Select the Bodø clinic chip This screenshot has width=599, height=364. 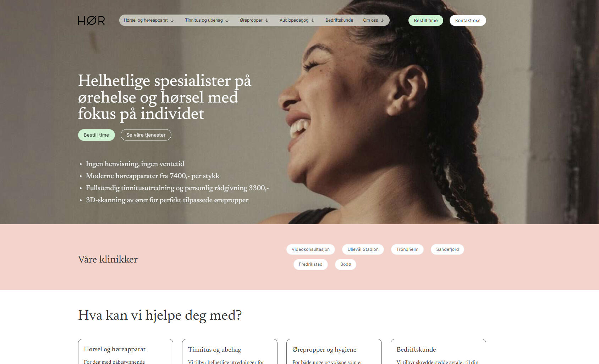(346, 264)
